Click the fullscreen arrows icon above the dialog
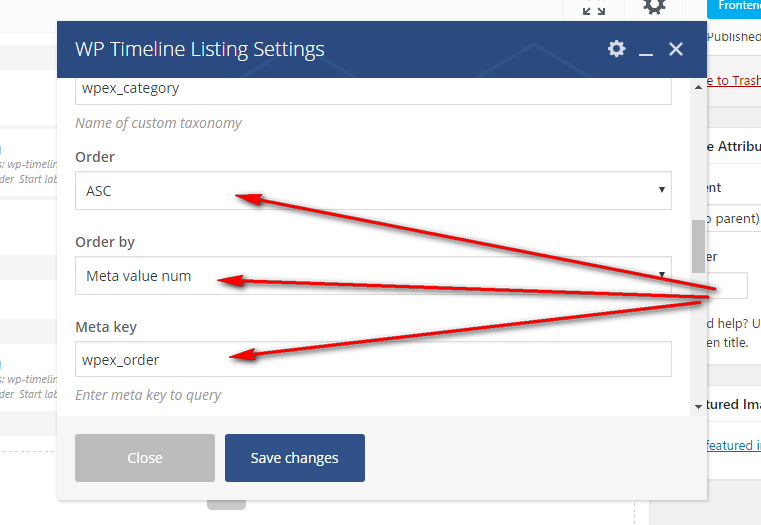Viewport: 761px width, 525px height. 593,8
